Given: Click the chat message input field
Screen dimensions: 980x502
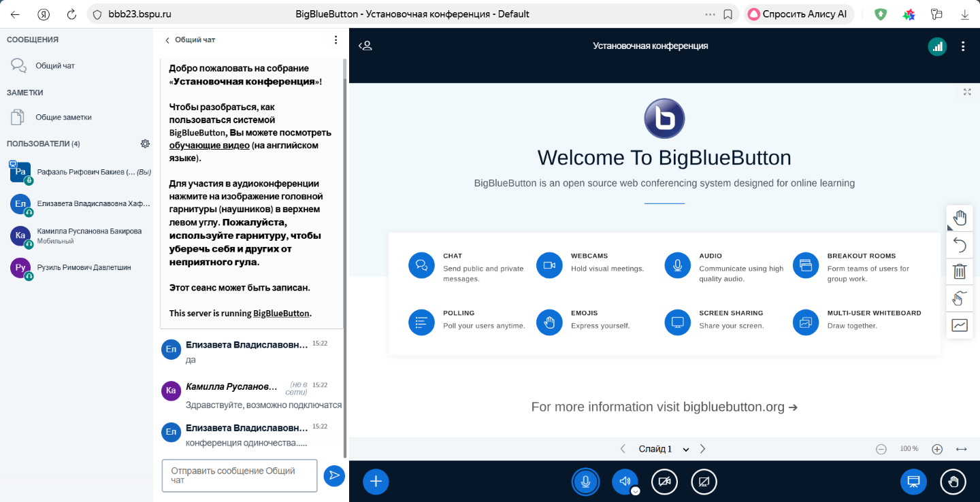Looking at the screenshot, I should pos(240,475).
